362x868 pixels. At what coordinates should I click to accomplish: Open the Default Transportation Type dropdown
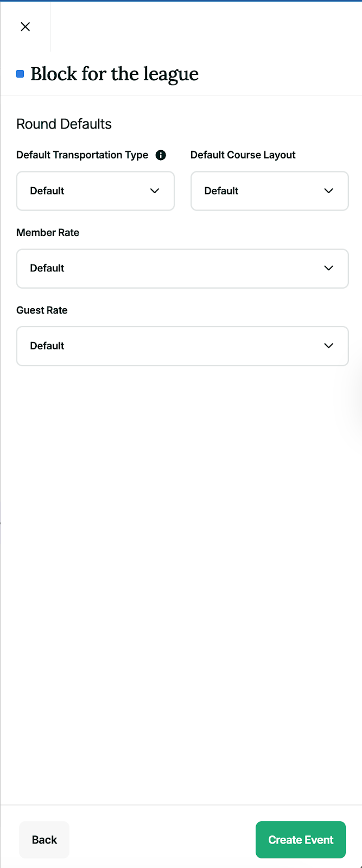(x=87, y=191)
